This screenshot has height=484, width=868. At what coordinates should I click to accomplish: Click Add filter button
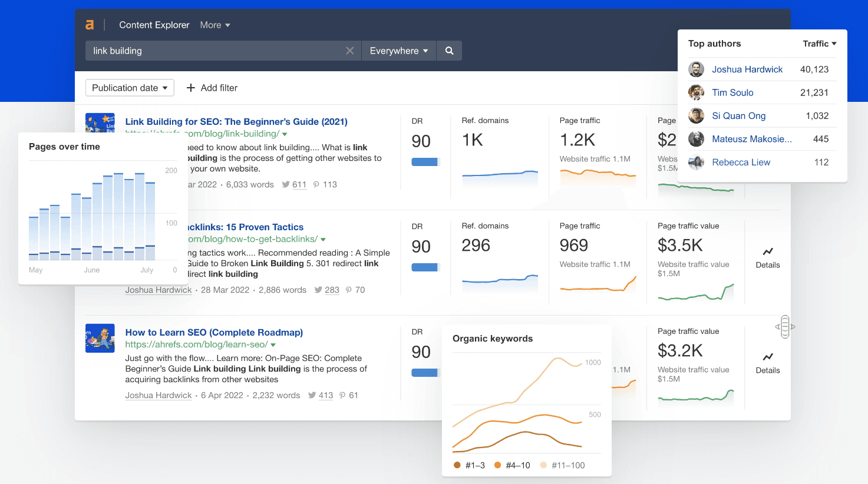[x=212, y=88]
